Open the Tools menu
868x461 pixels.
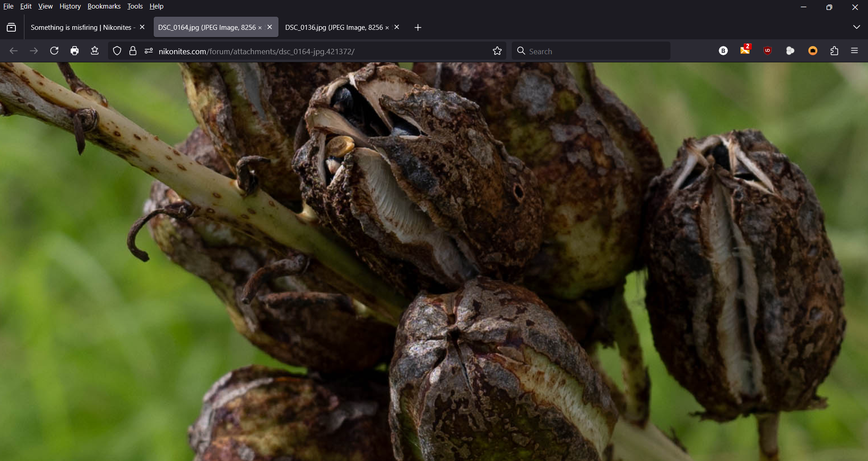(x=135, y=6)
